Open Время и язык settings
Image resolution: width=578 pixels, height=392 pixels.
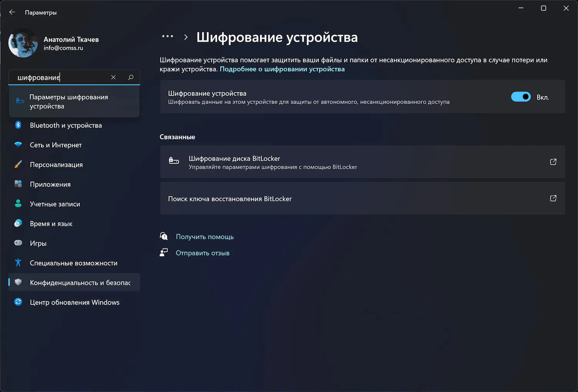74,224
